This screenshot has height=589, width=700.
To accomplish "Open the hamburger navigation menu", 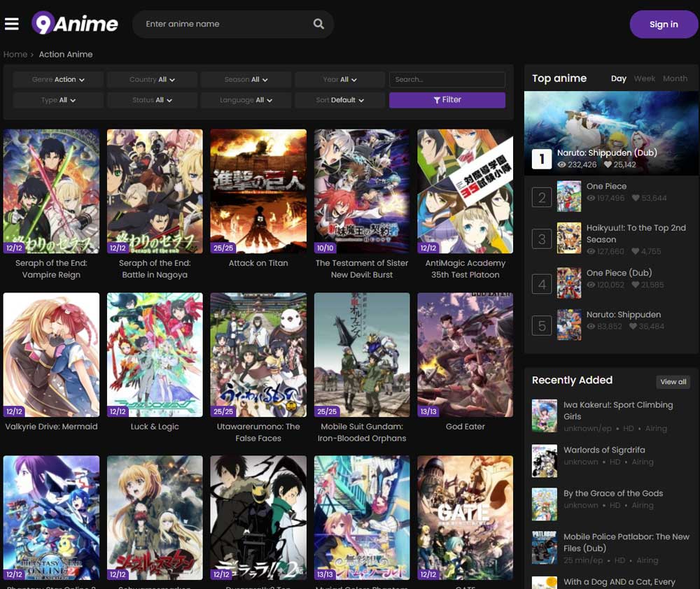I will click(x=12, y=24).
